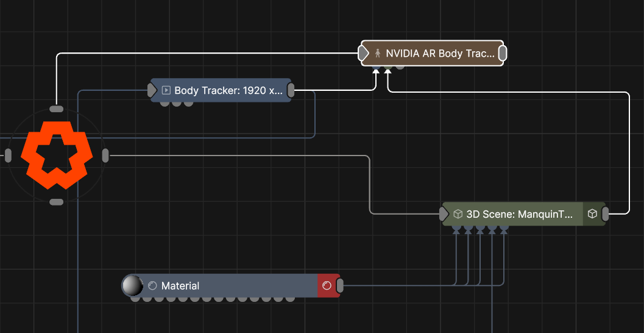Click output port of Material node
This screenshot has width=644, height=333.
[x=340, y=285]
